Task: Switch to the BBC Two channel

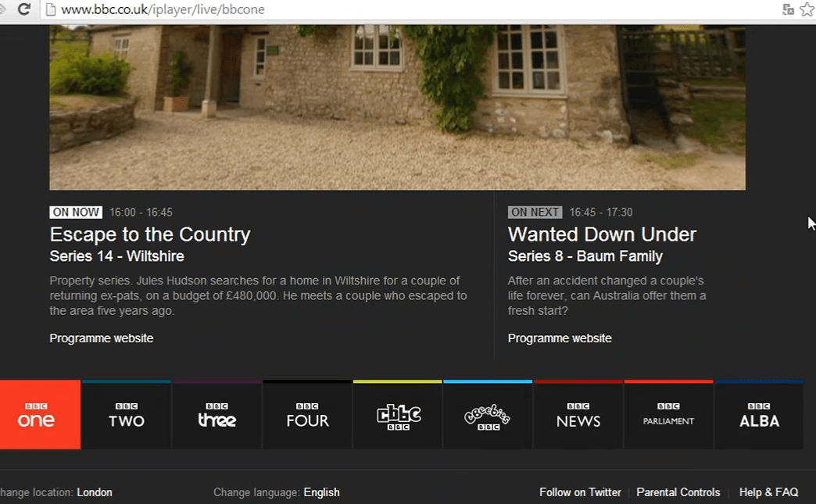Action: [127, 415]
